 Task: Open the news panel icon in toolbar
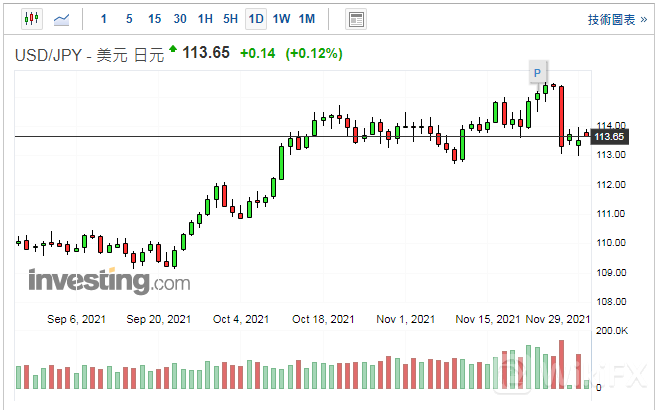pos(355,19)
